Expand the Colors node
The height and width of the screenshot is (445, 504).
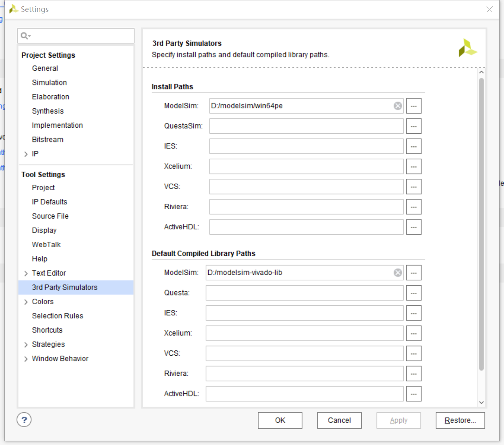click(26, 302)
